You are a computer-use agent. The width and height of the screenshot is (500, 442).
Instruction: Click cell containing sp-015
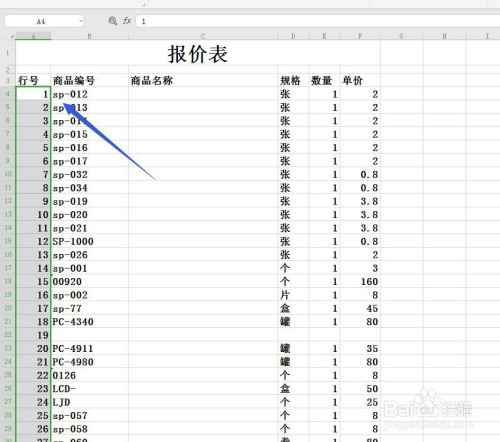[x=89, y=134]
